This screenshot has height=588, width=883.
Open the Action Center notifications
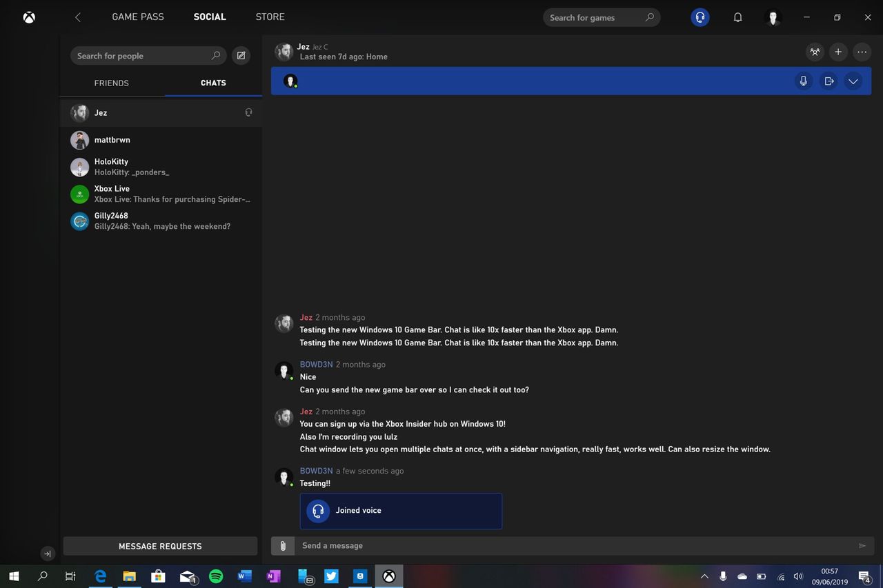(x=864, y=576)
